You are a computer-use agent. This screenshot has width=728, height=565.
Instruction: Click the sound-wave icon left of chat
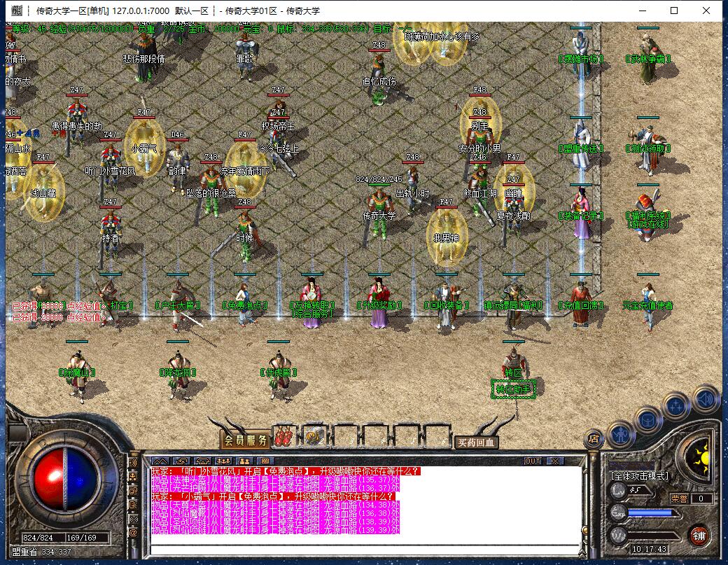coord(133,462)
